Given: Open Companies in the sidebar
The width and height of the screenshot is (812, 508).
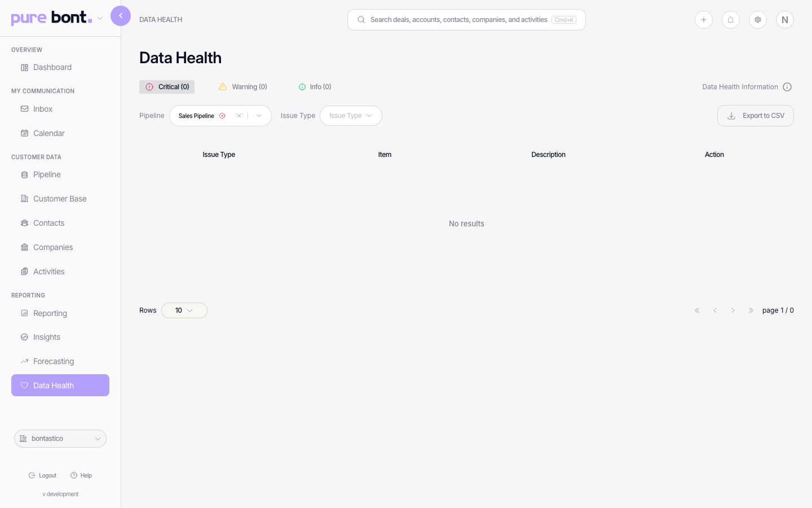Looking at the screenshot, I should pos(60,247).
